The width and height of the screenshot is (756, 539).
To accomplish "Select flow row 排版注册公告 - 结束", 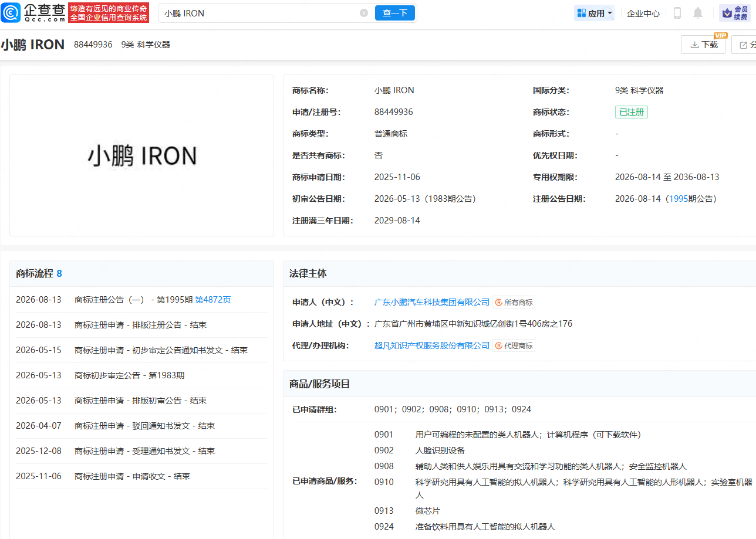I will (x=141, y=325).
